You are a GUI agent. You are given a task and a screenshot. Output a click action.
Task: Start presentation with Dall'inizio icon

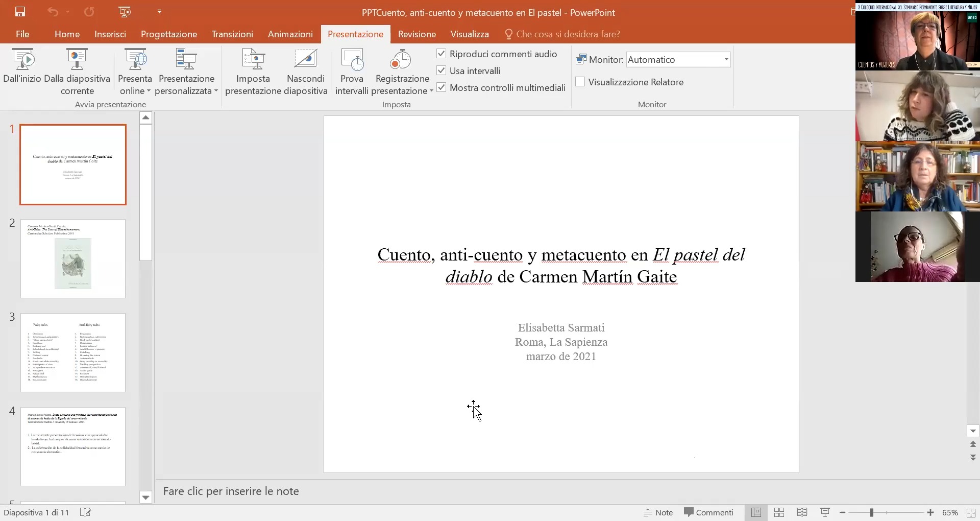[x=22, y=60]
